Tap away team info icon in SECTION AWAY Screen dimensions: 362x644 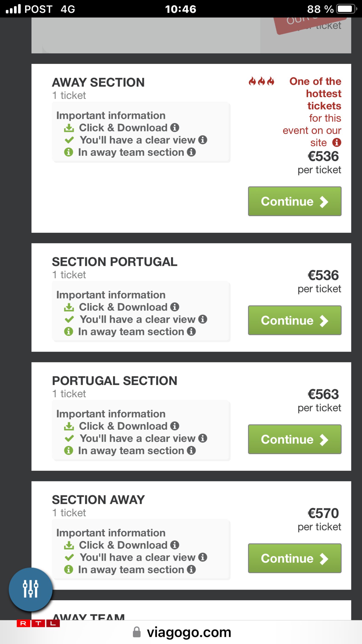point(191,569)
